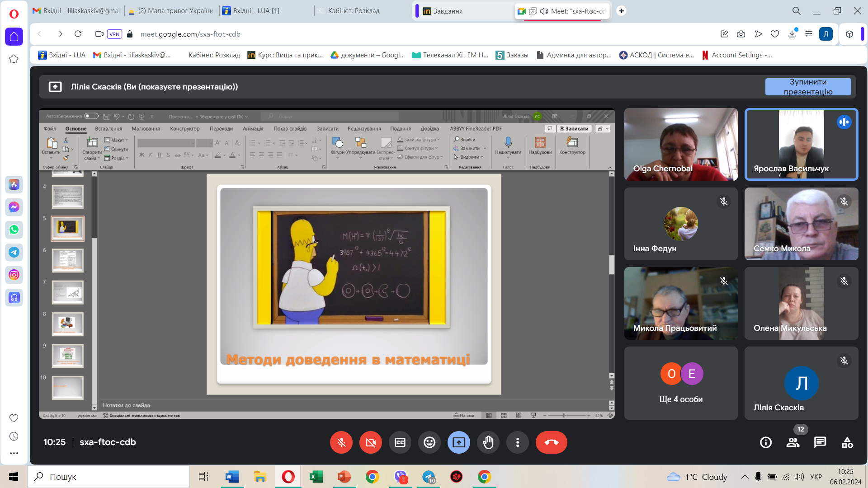The height and width of the screenshot is (488, 868).
Task: Toggle VPN badge in Opera address bar
Action: [x=114, y=34]
